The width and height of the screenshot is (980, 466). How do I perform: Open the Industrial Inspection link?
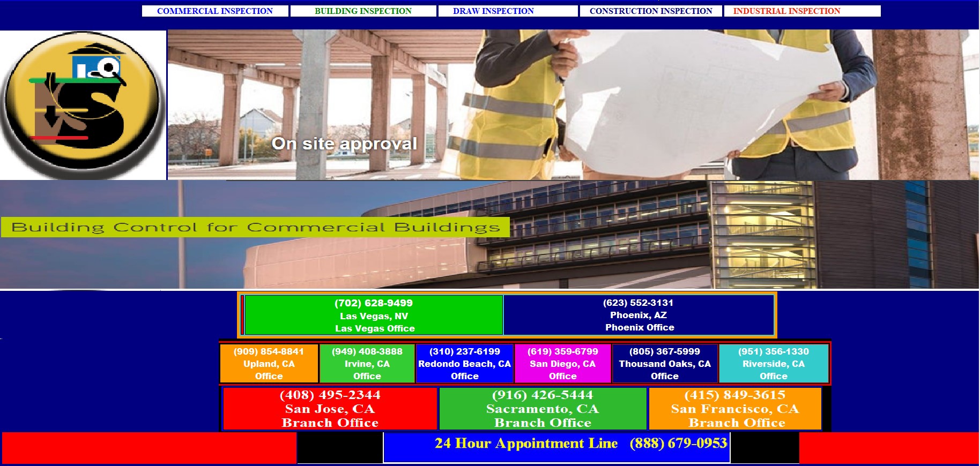coord(786,11)
